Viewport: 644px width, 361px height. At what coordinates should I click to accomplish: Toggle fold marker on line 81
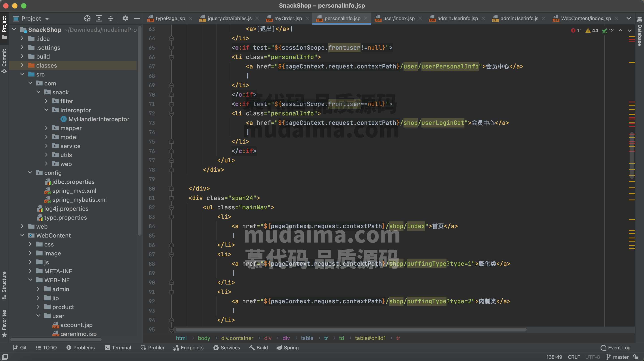[172, 198]
